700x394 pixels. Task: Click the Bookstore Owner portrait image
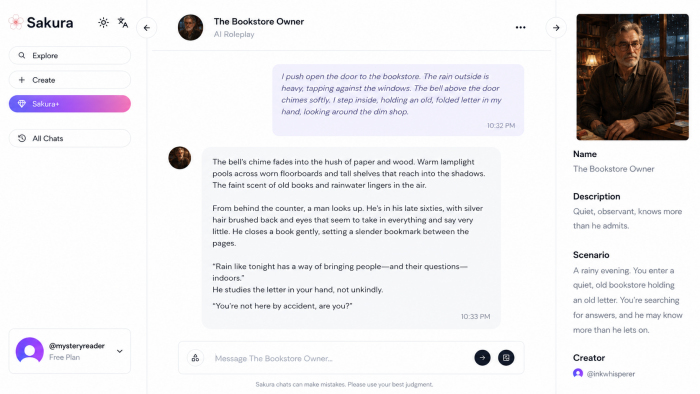[x=632, y=77]
